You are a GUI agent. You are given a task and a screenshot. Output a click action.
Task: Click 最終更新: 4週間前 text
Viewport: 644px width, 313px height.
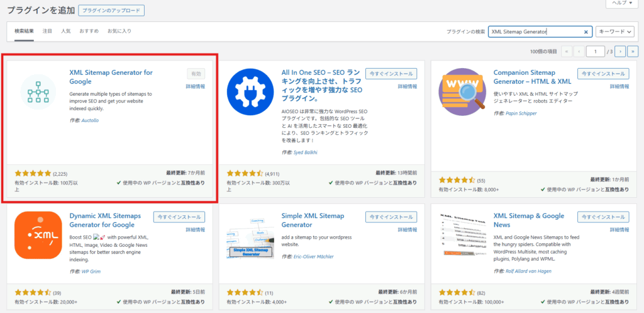[x=609, y=292]
